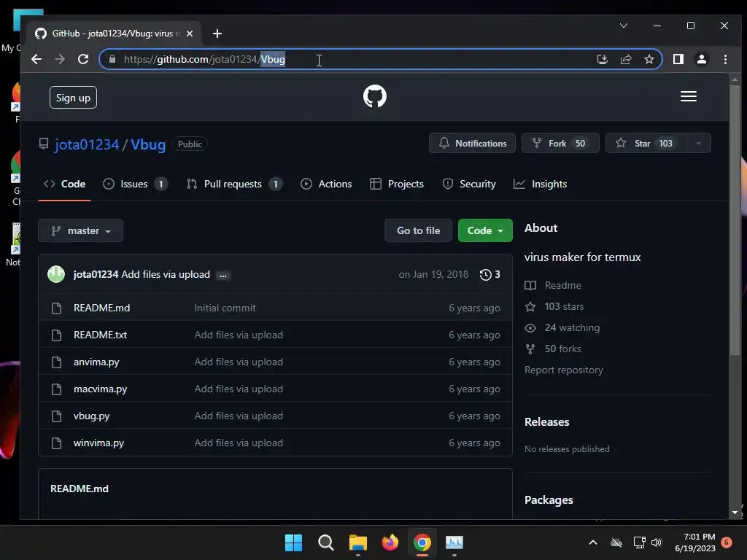This screenshot has height=560, width=747.
Task: Click Chrome icon in taskbar
Action: pyautogui.click(x=422, y=542)
